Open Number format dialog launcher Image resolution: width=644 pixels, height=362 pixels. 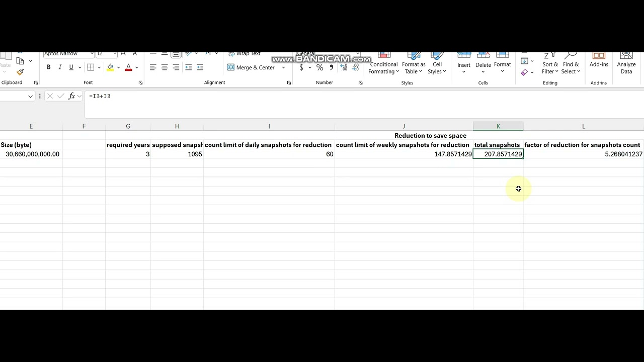pyautogui.click(x=360, y=82)
